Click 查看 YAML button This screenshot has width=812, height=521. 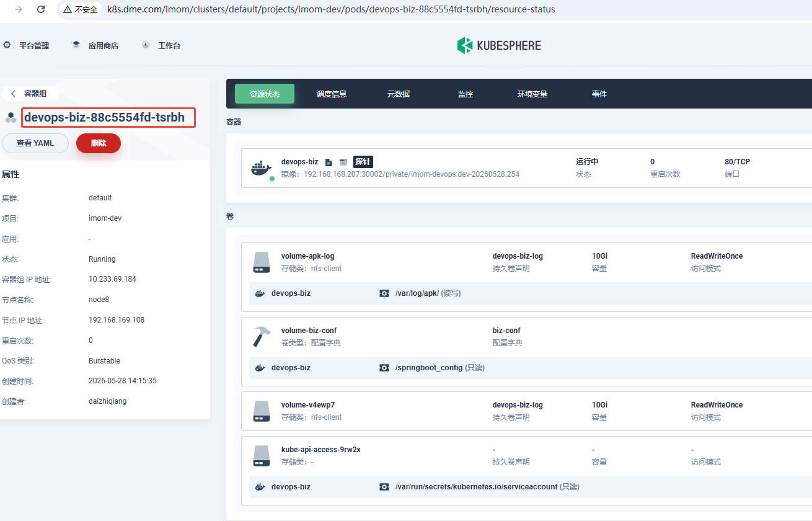pyautogui.click(x=35, y=143)
